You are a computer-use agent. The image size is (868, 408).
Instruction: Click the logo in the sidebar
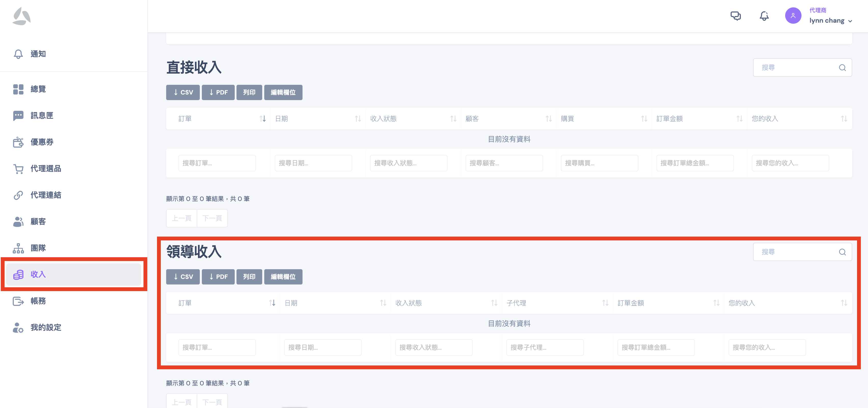pyautogui.click(x=22, y=16)
